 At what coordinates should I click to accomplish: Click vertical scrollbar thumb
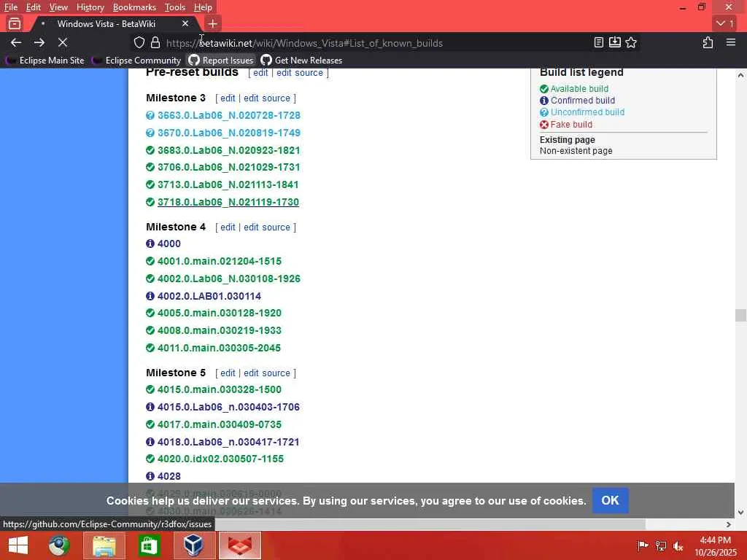point(740,315)
